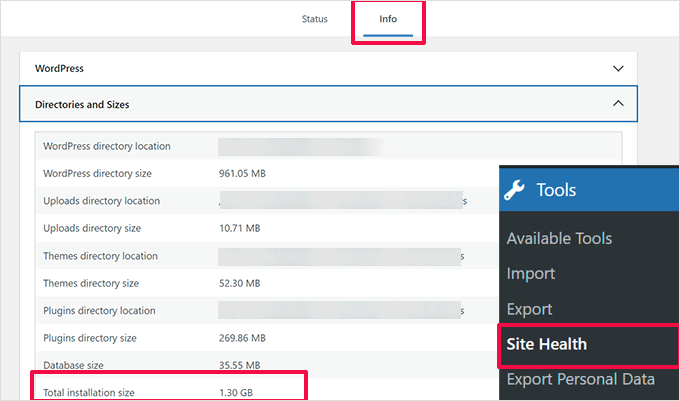Open Site Health from Tools menu
The image size is (680, 401).
tap(547, 345)
